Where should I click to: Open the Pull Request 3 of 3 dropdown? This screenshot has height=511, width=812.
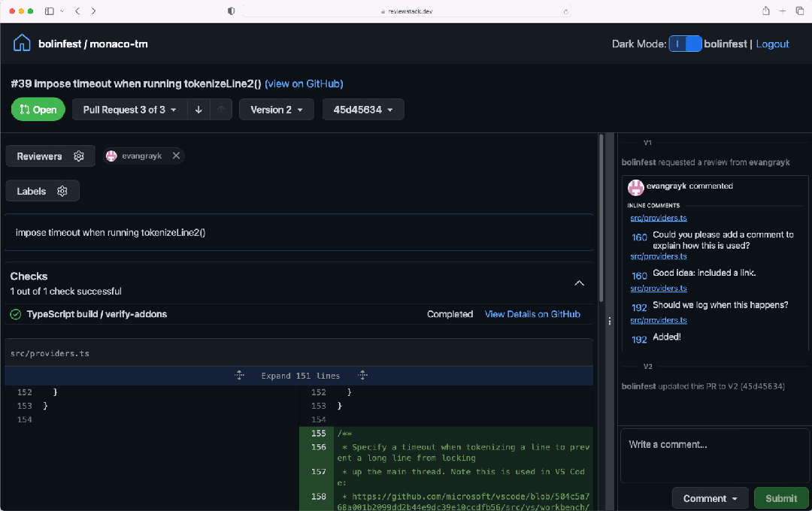click(129, 110)
